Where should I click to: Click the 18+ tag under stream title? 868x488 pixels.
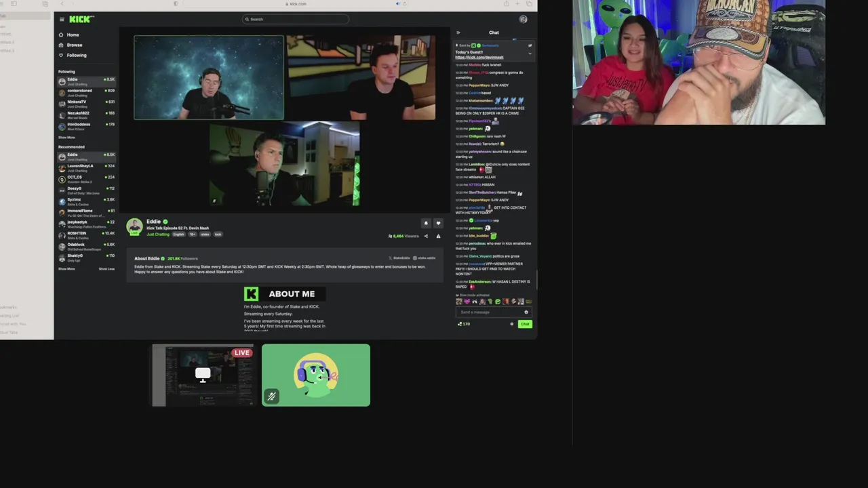pos(192,235)
